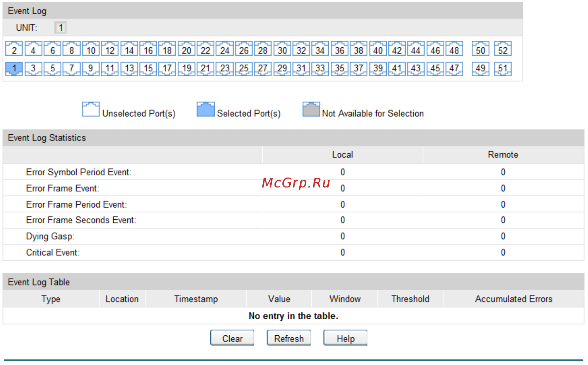The height and width of the screenshot is (365, 588).
Task: Select port 36 icon
Action: click(x=340, y=49)
